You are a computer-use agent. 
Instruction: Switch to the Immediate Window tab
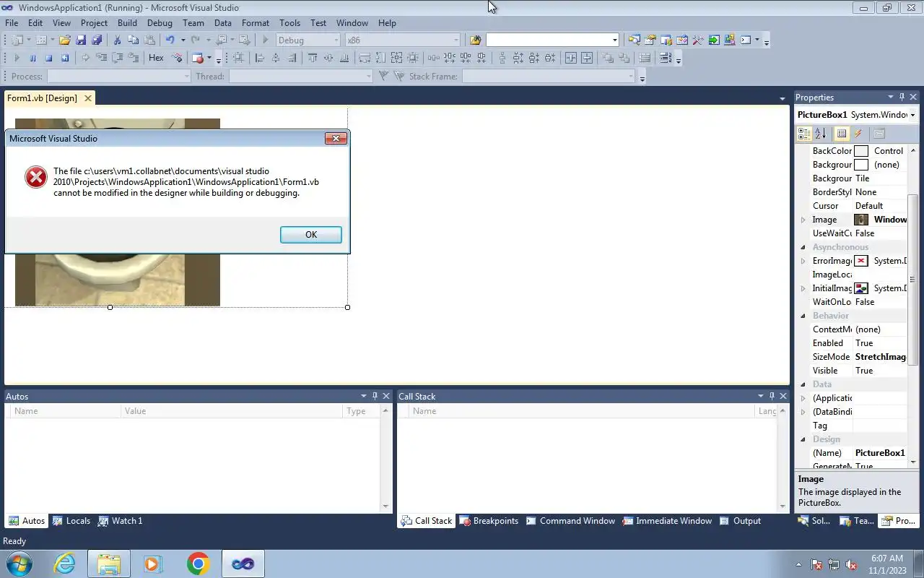(667, 521)
